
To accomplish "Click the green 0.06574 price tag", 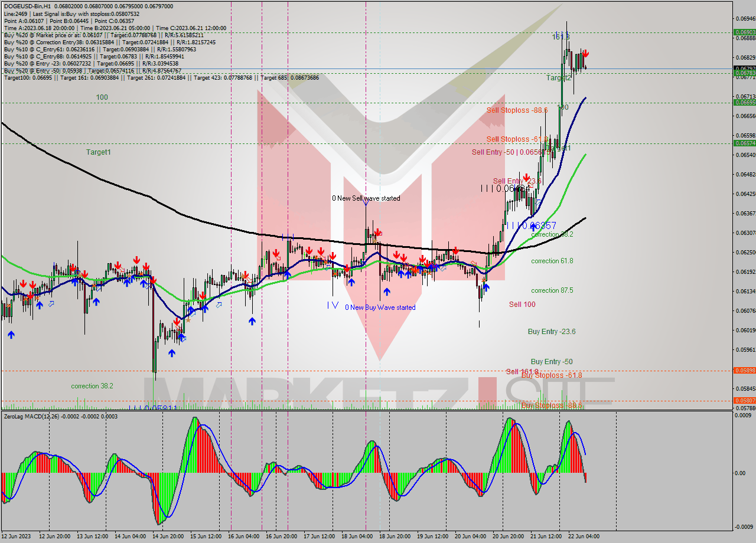I will 744,143.
